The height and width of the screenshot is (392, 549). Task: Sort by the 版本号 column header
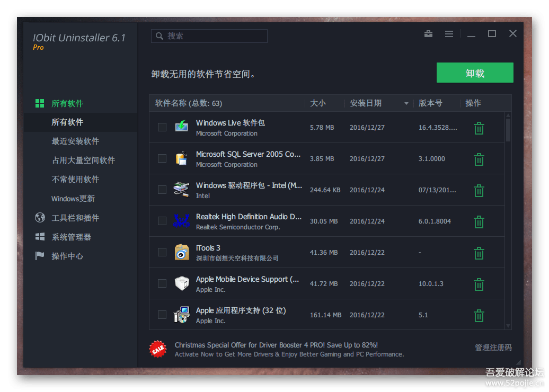pos(430,103)
